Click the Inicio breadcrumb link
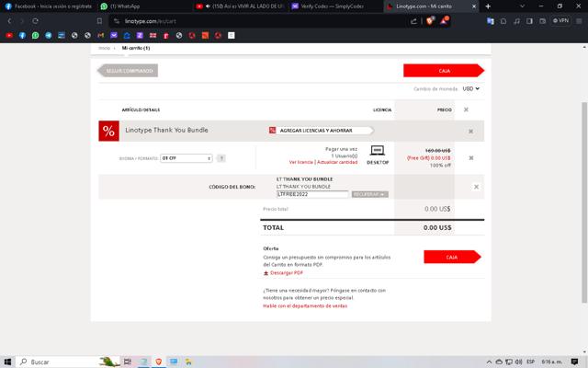This screenshot has height=368, width=588. 104,48
